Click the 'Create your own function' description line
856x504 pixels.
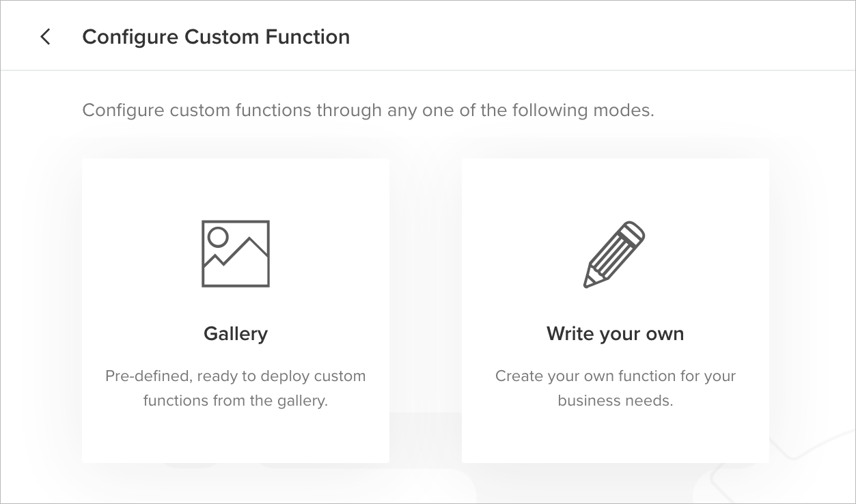tap(615, 376)
